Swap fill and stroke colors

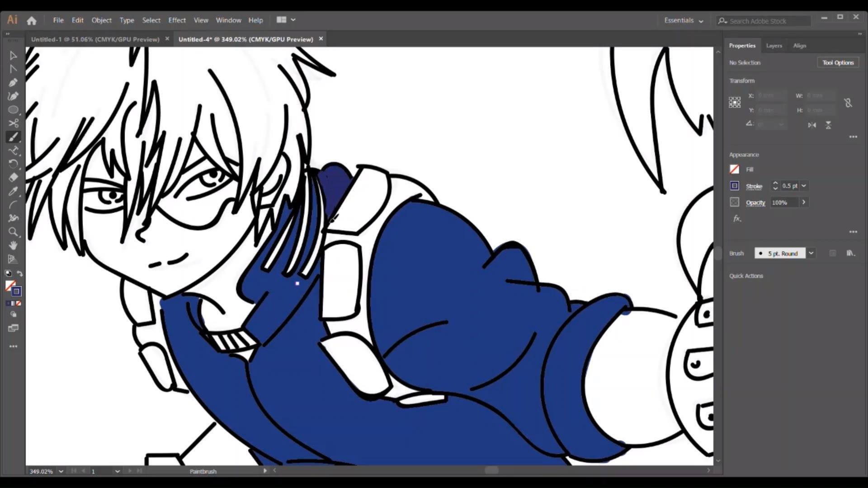(x=19, y=273)
